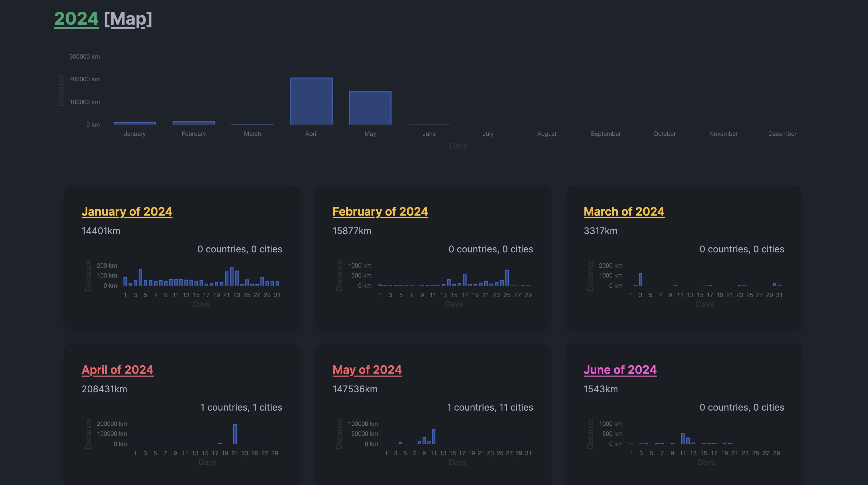Open March of 2024 details
Image resolution: width=868 pixels, height=485 pixels.
click(624, 212)
